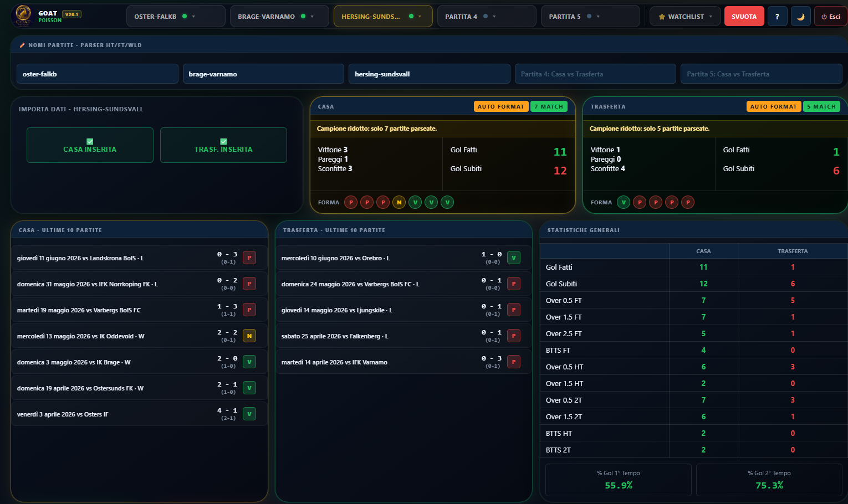Toggle CASA INSERITA checkmark
848x504 pixels.
90,141
